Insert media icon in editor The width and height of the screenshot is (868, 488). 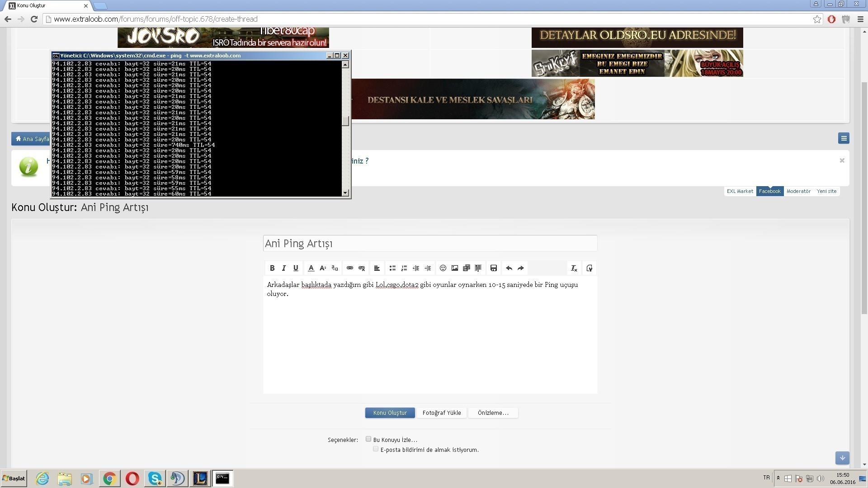(x=467, y=268)
